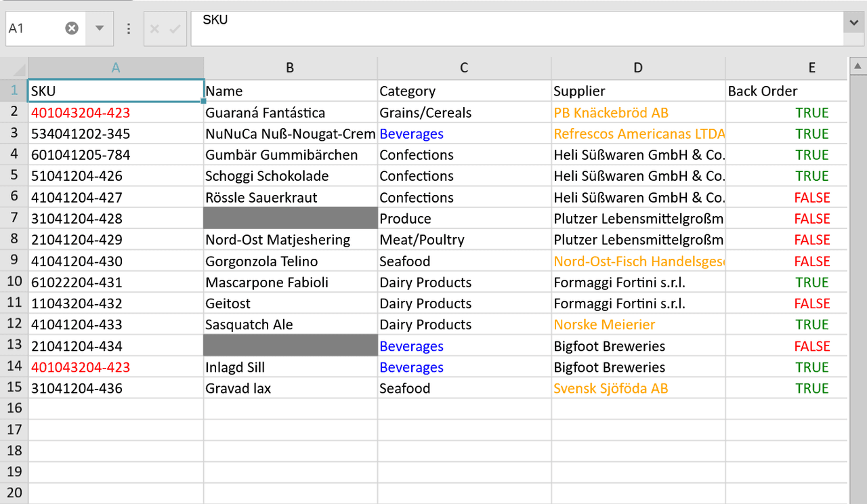Expand the formula bar with the chevron
Viewport: 867px width, 504px height.
[853, 23]
